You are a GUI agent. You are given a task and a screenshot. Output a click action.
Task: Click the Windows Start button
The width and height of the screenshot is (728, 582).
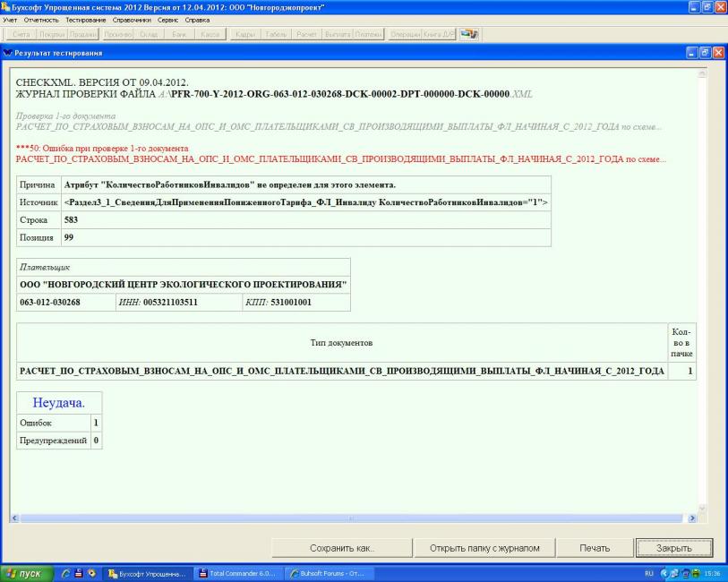pos(27,573)
